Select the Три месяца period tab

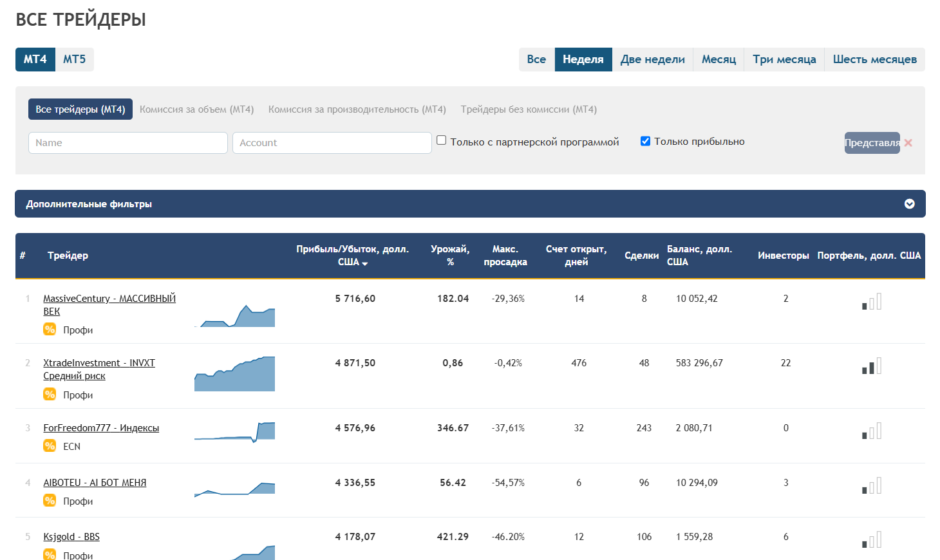point(784,59)
